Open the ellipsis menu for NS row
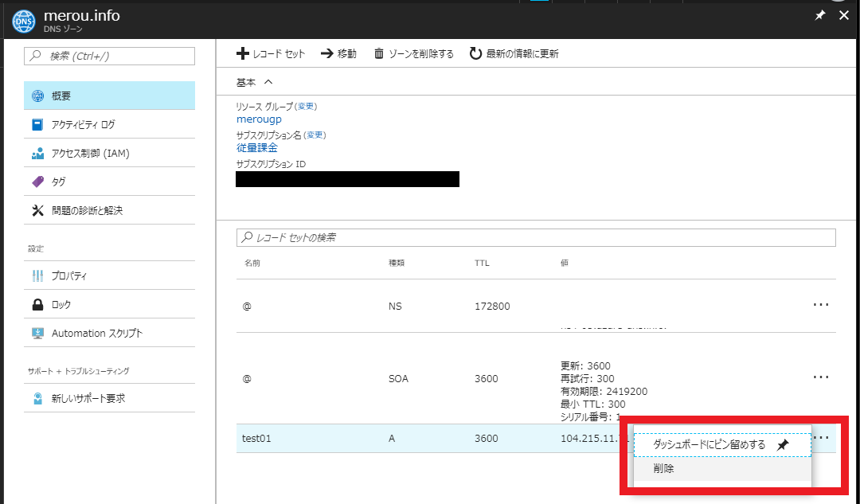Viewport: 860px width, 504px height. [x=821, y=304]
